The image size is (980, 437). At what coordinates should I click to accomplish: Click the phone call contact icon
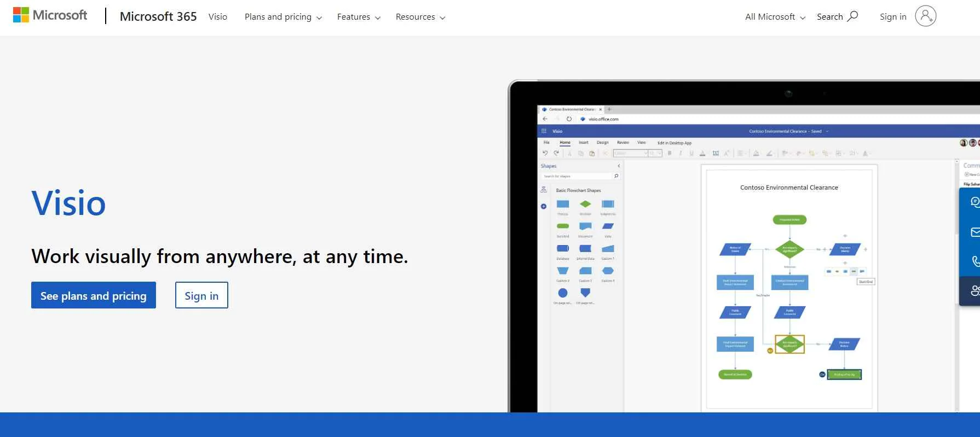976,261
